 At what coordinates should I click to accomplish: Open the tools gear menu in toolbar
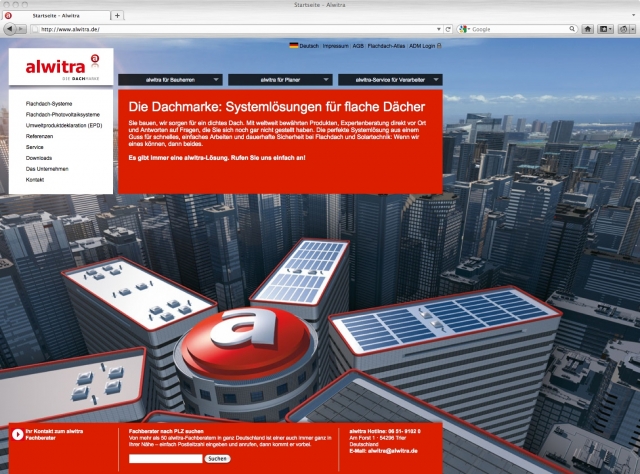626,29
